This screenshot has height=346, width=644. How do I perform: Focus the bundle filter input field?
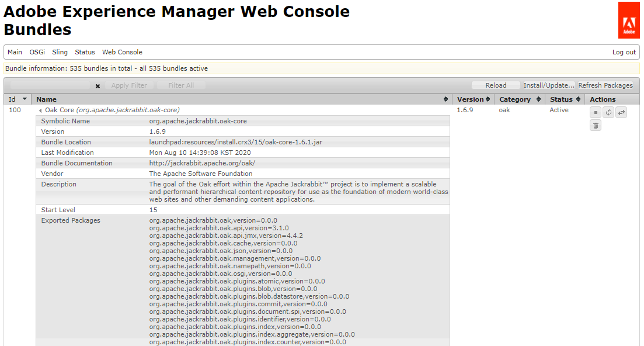50,85
